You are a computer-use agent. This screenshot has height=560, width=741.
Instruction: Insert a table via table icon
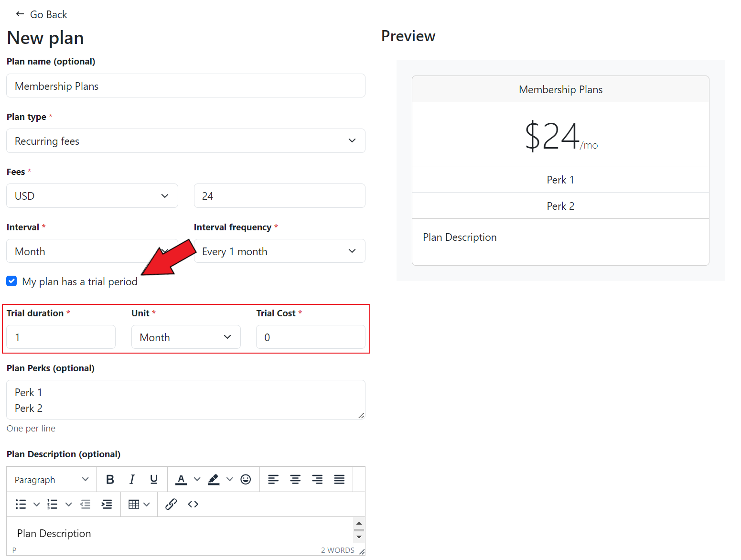134,504
